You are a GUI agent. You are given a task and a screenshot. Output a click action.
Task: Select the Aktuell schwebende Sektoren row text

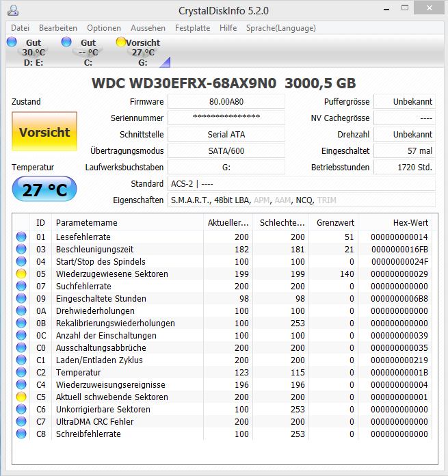coord(111,397)
